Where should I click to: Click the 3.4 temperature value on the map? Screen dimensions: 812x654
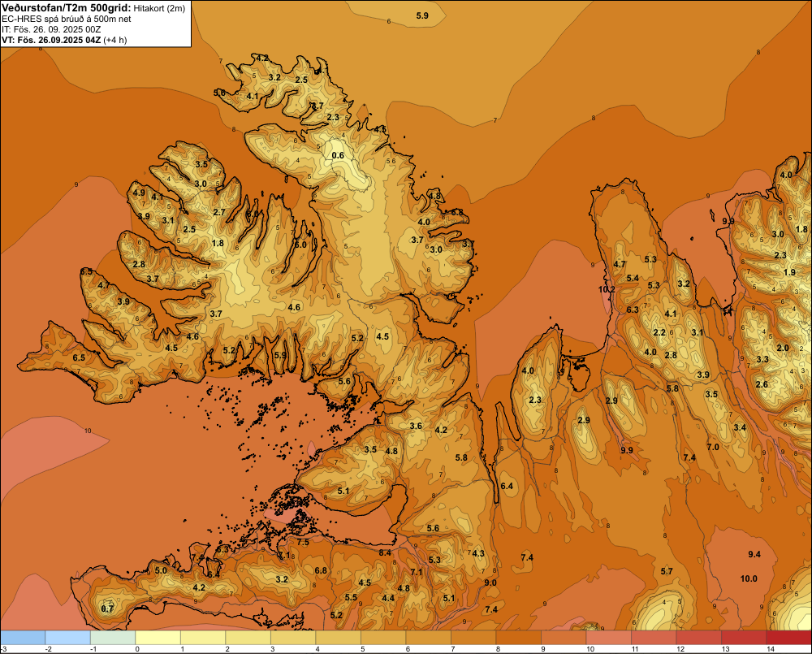[x=740, y=427]
